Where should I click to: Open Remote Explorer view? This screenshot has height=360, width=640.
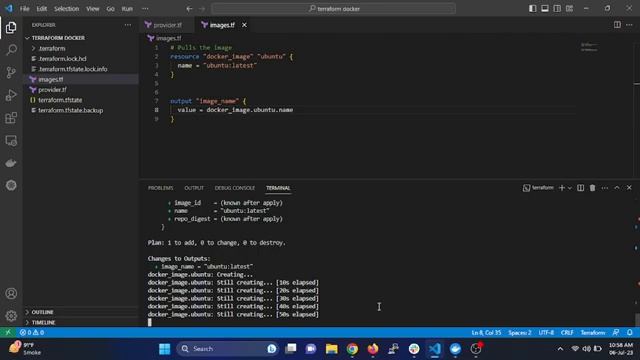(x=11, y=141)
